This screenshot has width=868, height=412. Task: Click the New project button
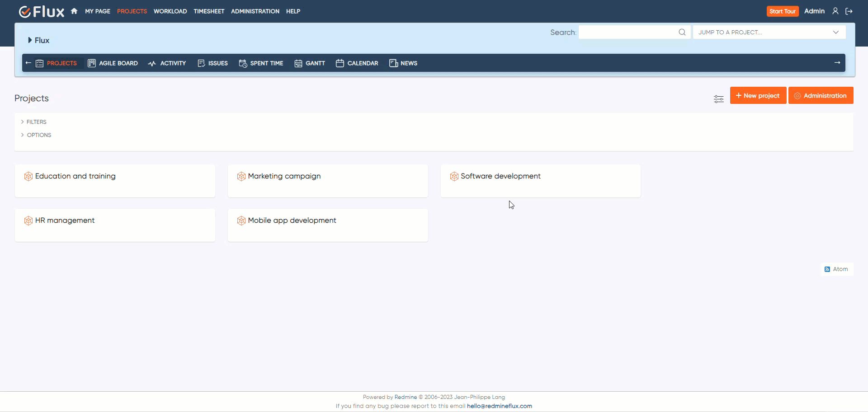758,96
